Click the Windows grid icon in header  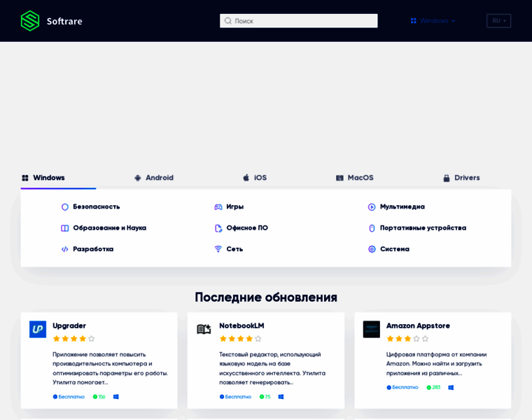(x=413, y=21)
